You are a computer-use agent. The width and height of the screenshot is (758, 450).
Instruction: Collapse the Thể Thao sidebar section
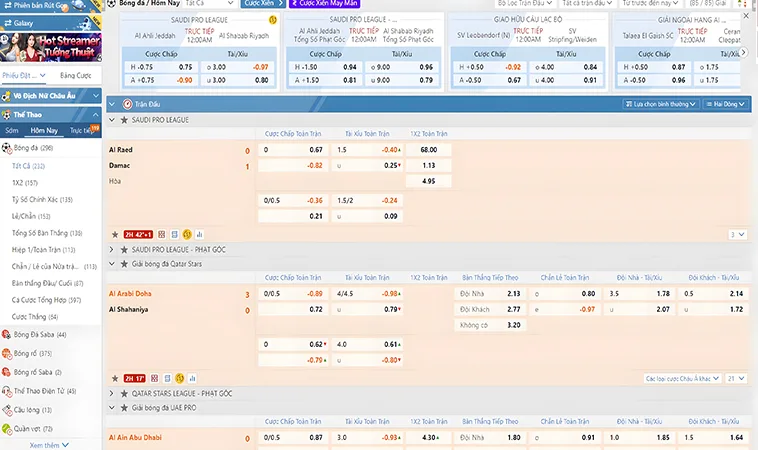[96, 115]
